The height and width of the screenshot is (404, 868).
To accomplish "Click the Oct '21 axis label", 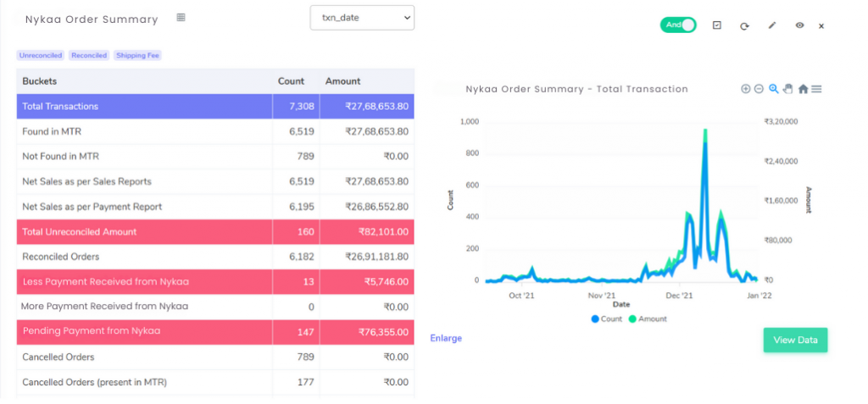I will pos(521,296).
